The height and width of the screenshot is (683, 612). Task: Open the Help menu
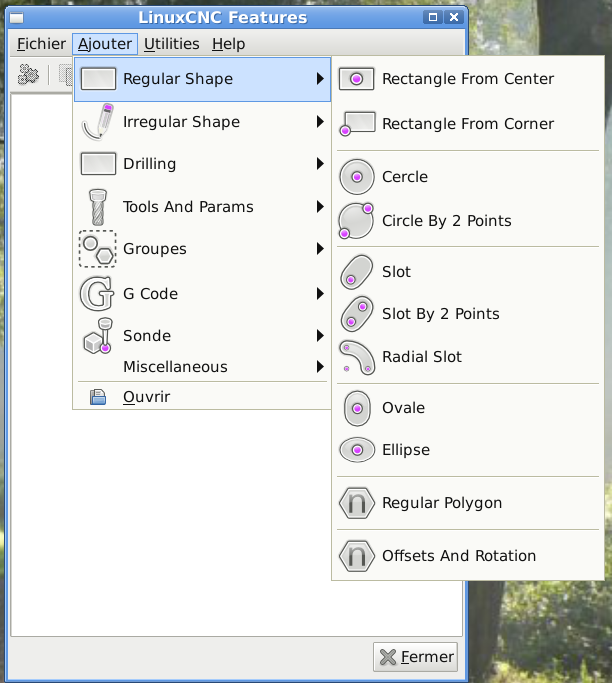pyautogui.click(x=229, y=44)
